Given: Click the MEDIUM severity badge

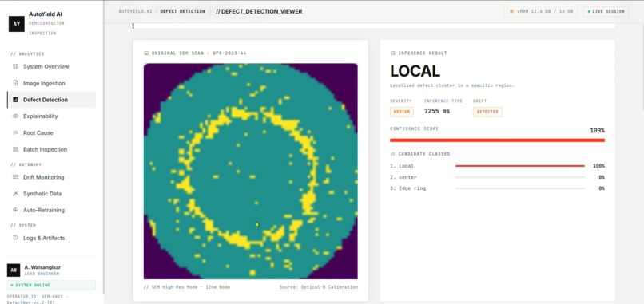Looking at the screenshot, I should pyautogui.click(x=402, y=112).
